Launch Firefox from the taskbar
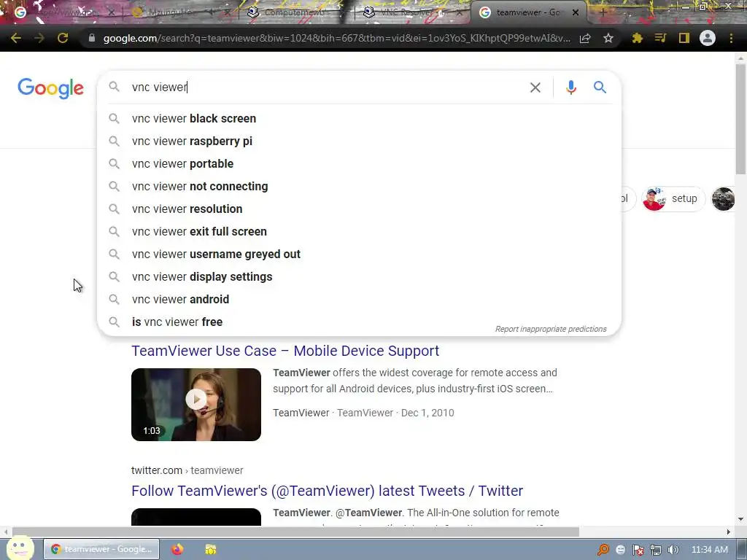Screen dimensions: 747x560 click(177, 549)
